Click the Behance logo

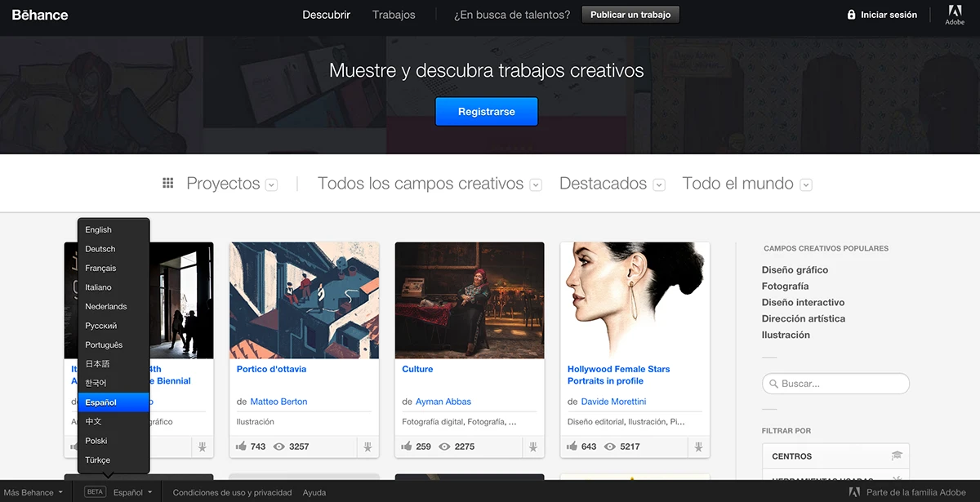(x=40, y=15)
